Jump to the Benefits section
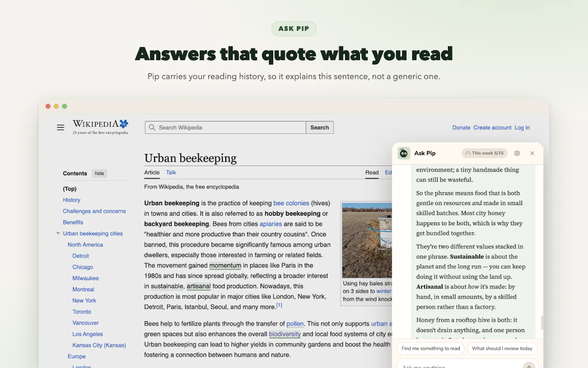The image size is (588, 368). coord(73,222)
